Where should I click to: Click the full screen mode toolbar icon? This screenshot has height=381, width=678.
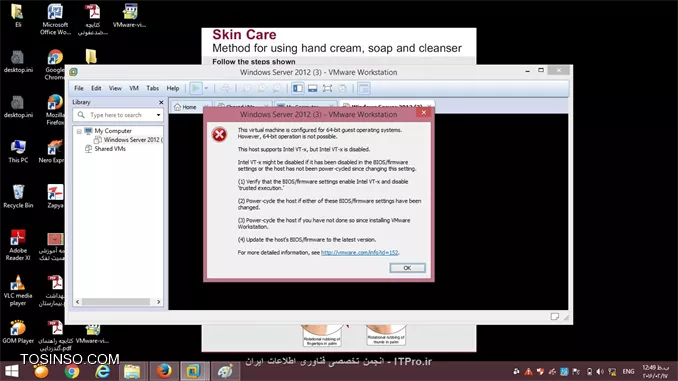click(x=327, y=88)
